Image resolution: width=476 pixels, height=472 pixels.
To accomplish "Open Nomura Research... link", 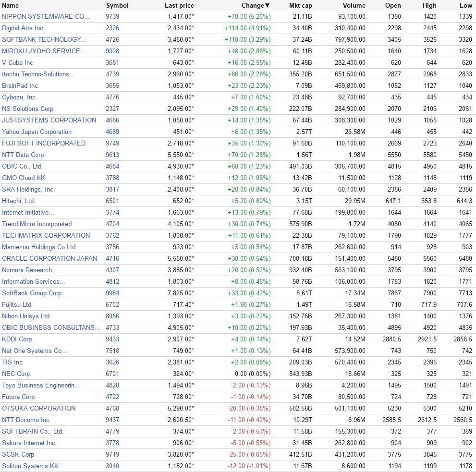I will coord(29,270).
